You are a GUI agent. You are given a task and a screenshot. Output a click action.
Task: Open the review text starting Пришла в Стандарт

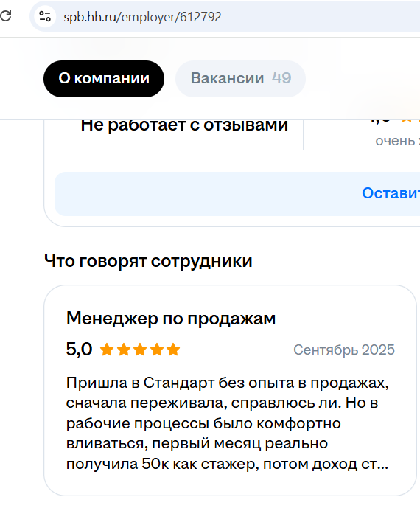coord(227,423)
